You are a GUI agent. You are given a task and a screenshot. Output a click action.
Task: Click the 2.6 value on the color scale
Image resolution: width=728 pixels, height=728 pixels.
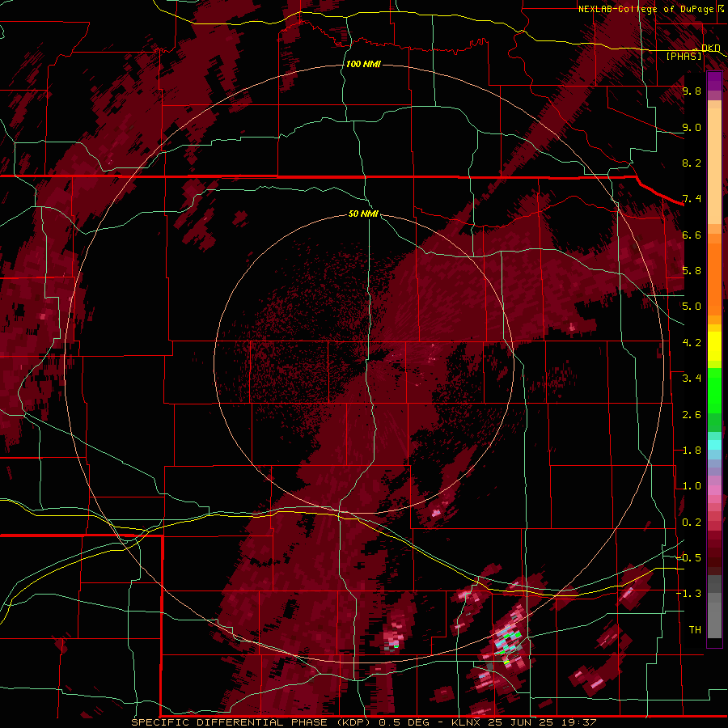pyautogui.click(x=692, y=415)
